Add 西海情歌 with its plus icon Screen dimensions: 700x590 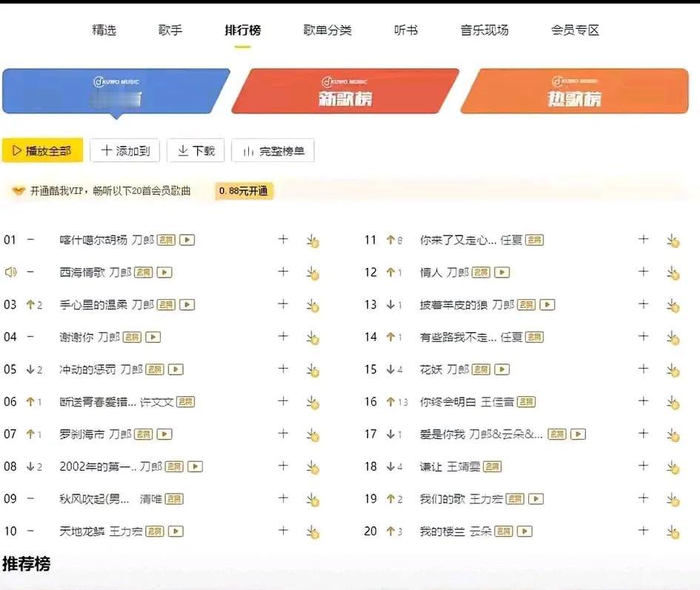(x=283, y=272)
